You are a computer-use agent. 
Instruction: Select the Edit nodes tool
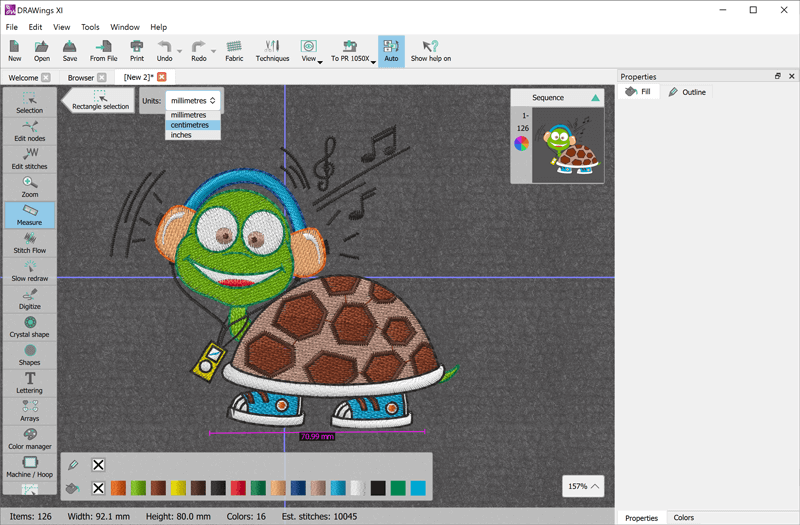pos(29,131)
